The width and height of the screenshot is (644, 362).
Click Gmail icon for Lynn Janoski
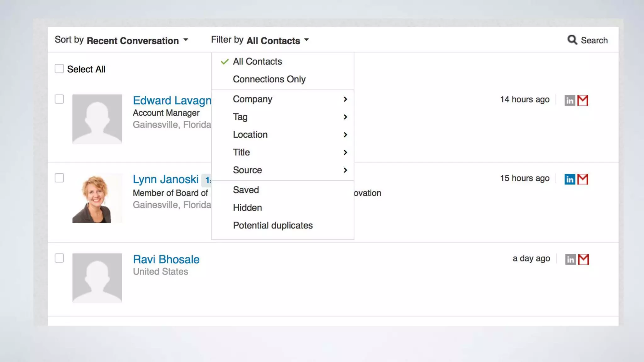point(583,179)
